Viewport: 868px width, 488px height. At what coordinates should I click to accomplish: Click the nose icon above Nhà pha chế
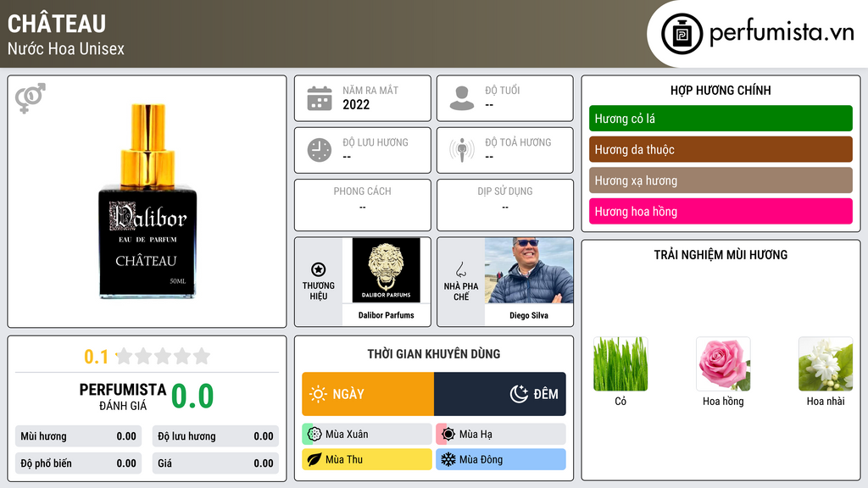[x=460, y=270]
